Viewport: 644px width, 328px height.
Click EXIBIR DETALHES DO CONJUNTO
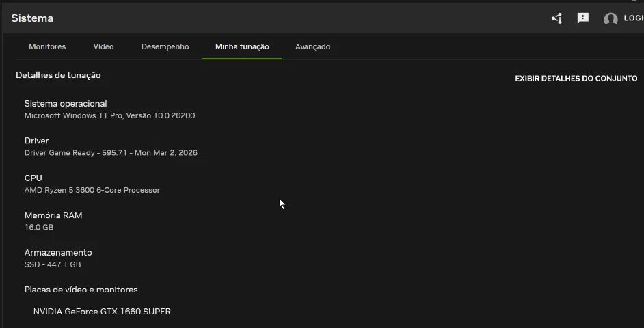(576, 79)
